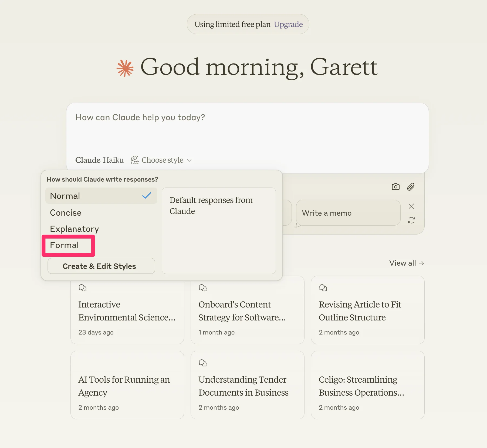Click the arrow next to View all
This screenshot has width=487, height=448.
(421, 263)
